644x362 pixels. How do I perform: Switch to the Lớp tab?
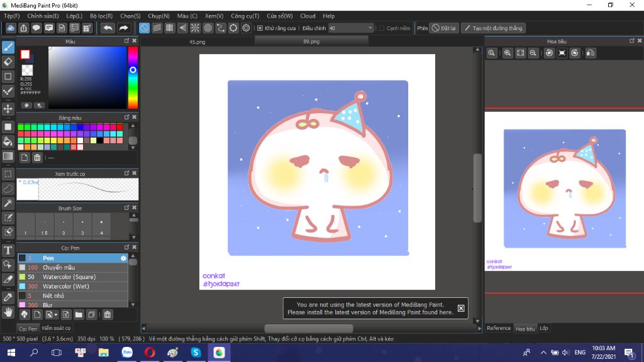pos(544,328)
